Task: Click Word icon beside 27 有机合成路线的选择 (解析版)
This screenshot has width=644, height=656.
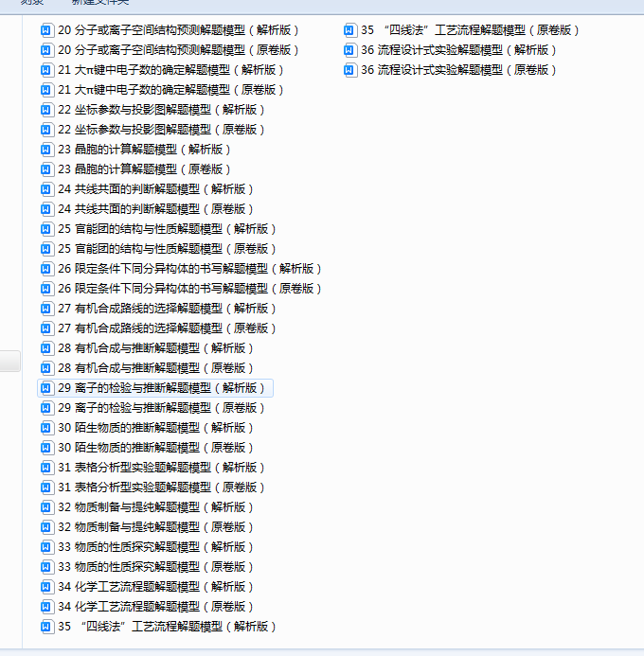Action: click(47, 308)
